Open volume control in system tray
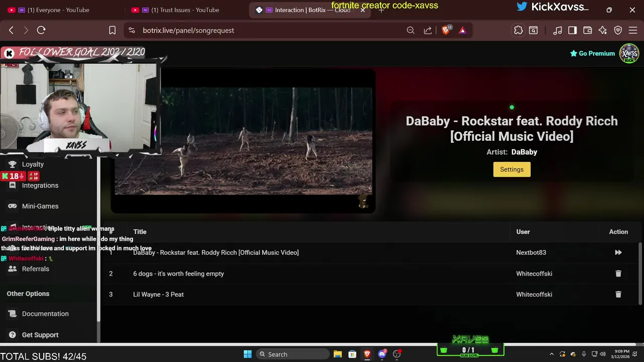The width and height of the screenshot is (644, 362). point(603,354)
